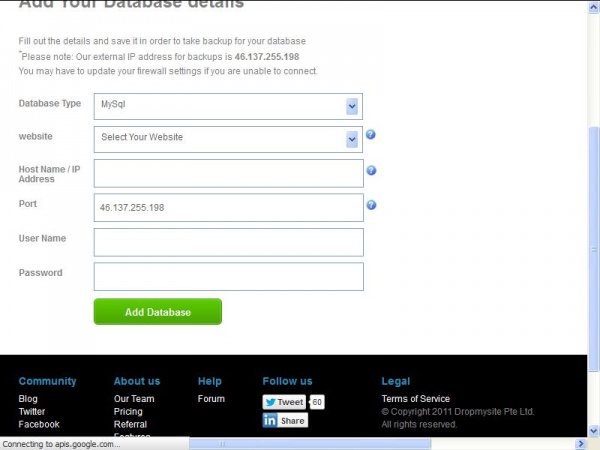The width and height of the screenshot is (600, 450).
Task: Open the Referral link in footer
Action: [130, 424]
